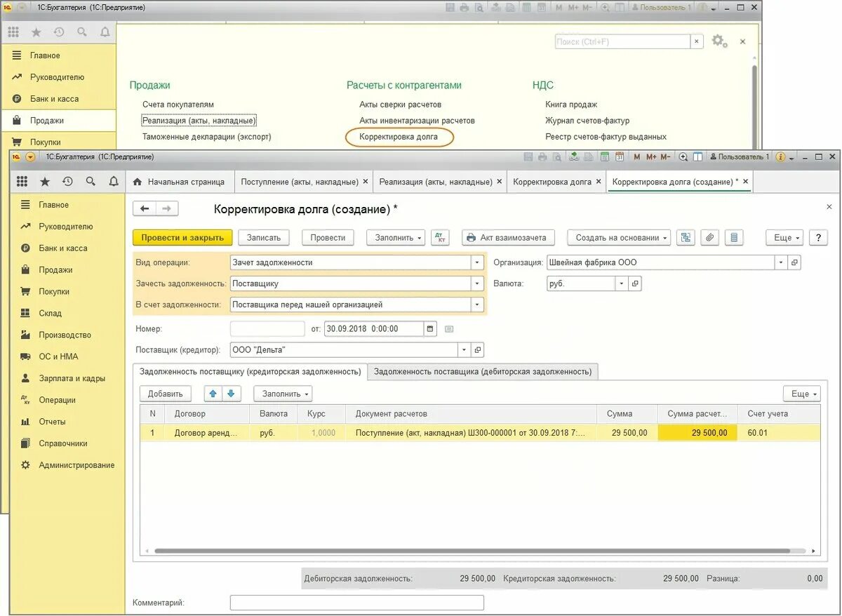Switch to Начальная страница tab
Viewport: 842px width, 616px height.
point(179,182)
